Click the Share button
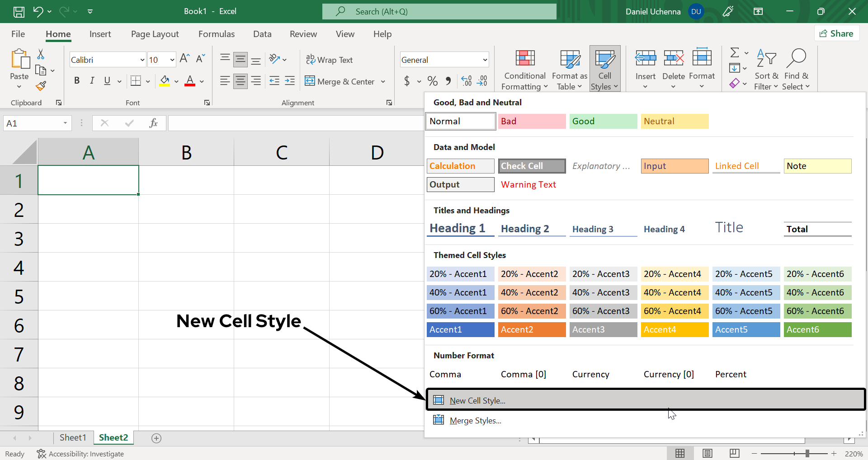This screenshot has height=460, width=868. [x=836, y=33]
